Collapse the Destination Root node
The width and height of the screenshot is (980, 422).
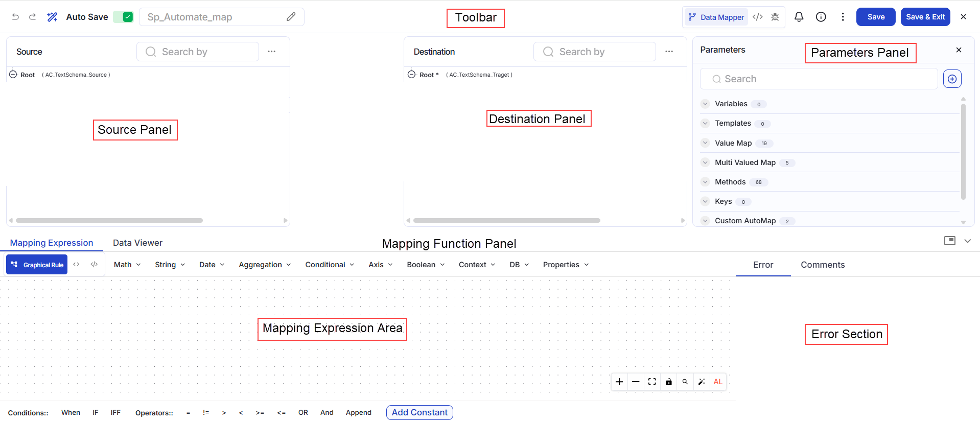[411, 75]
